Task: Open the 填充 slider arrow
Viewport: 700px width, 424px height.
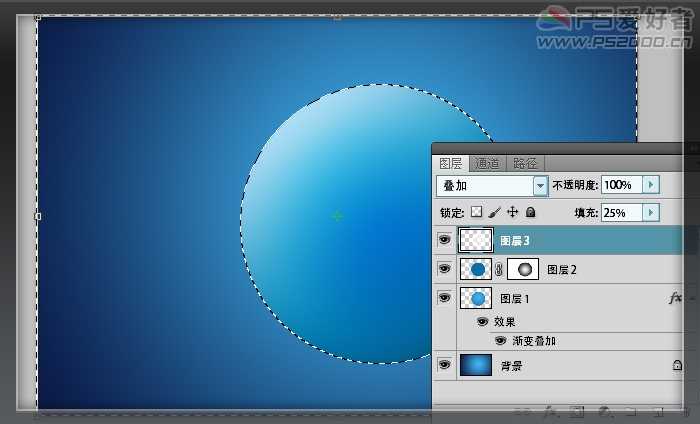Action: tap(651, 212)
